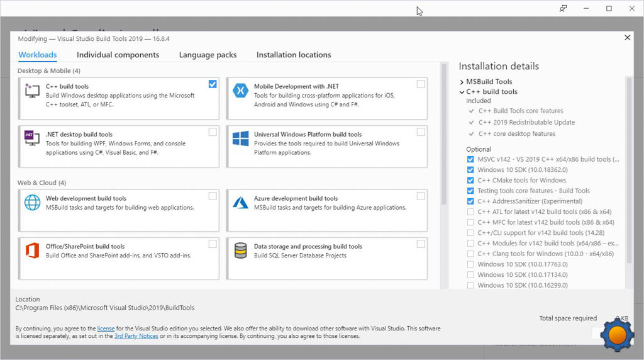Screen dimensions: 644x360
Task: Click the Web development globe icon
Action: [x=32, y=202]
